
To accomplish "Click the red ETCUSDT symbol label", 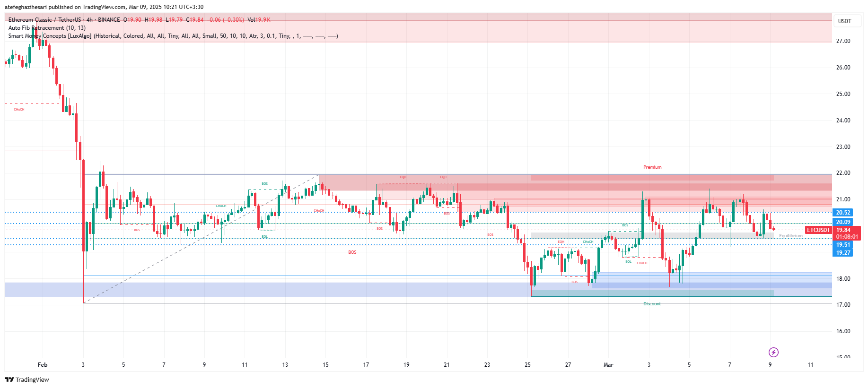I will click(x=818, y=230).
